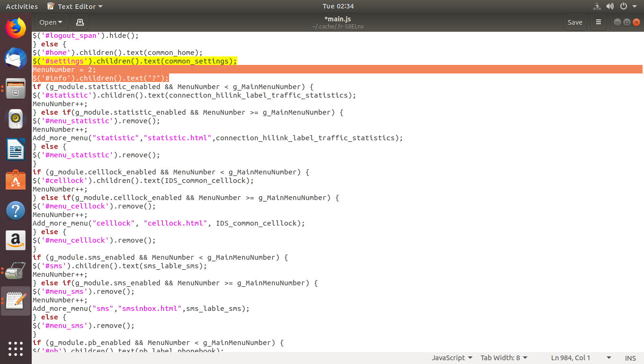Open the volume indicator
The width and height of the screenshot is (644, 364).
pyautogui.click(x=610, y=6)
